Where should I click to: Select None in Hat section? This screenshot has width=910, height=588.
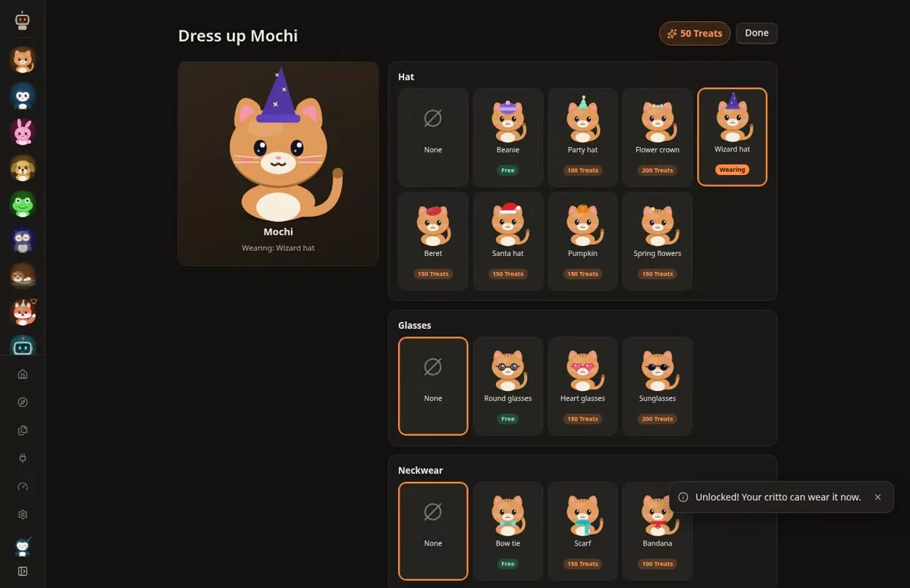[x=433, y=137]
